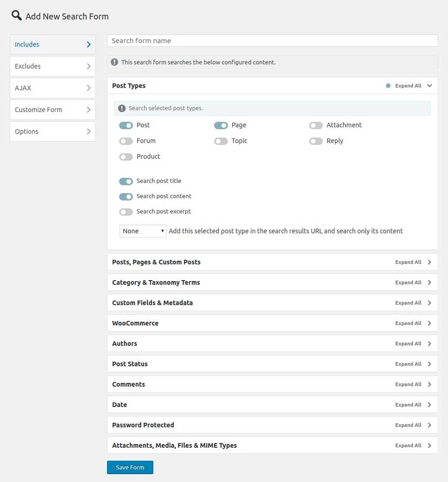Click the search magnifier icon in header

pos(16,15)
